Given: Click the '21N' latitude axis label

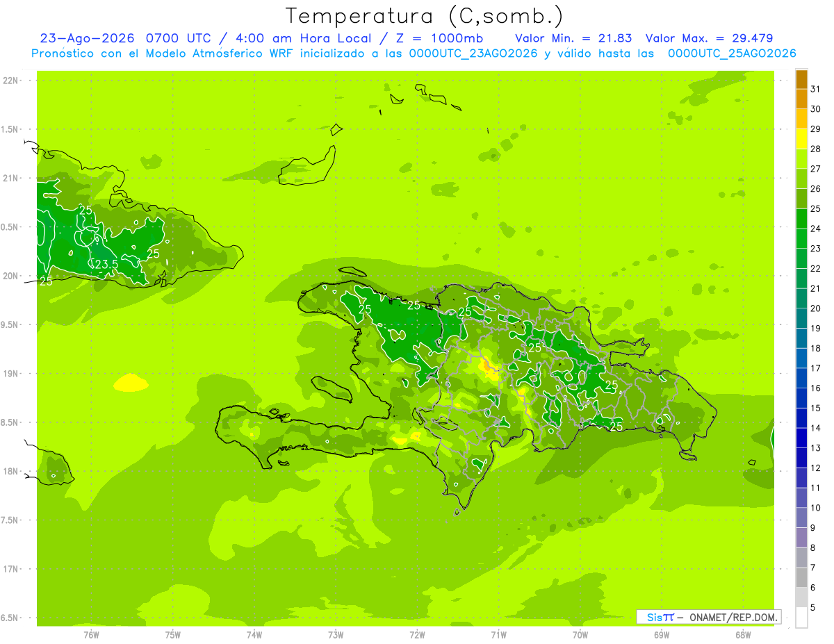Looking at the screenshot, I should pyautogui.click(x=12, y=179).
